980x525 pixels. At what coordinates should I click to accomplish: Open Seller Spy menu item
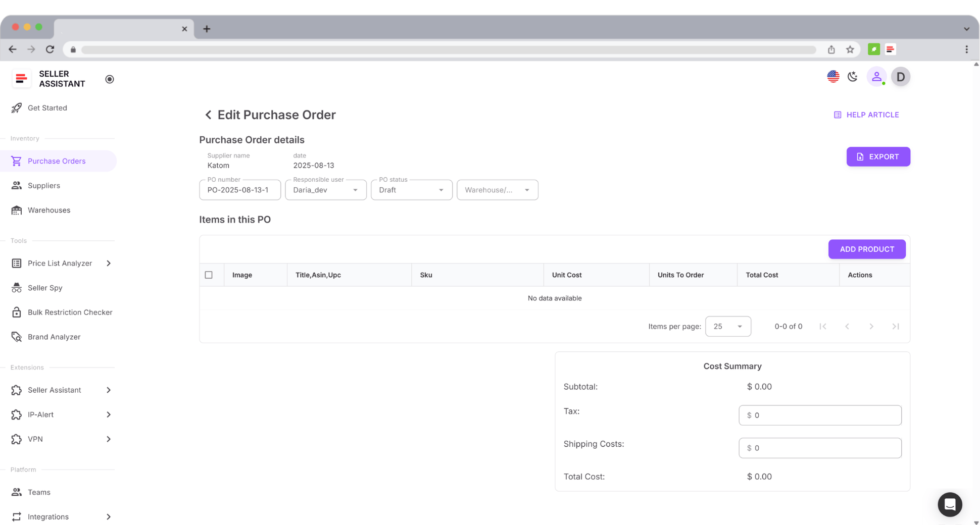tap(58, 288)
